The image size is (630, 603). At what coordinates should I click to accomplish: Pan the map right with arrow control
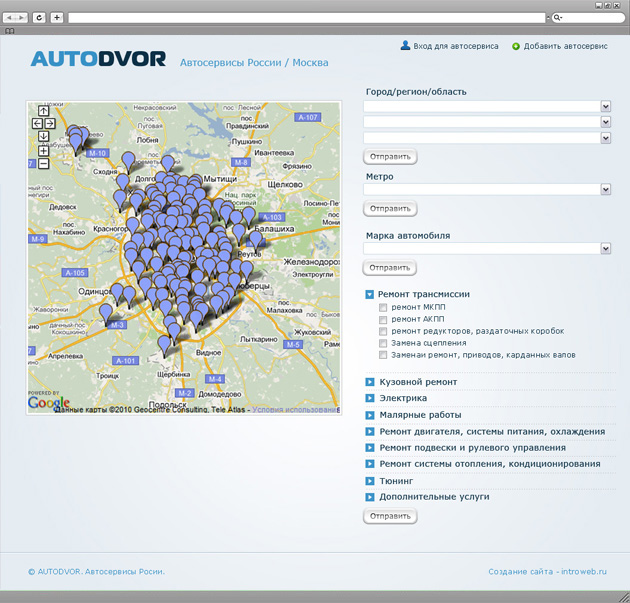[x=49, y=123]
